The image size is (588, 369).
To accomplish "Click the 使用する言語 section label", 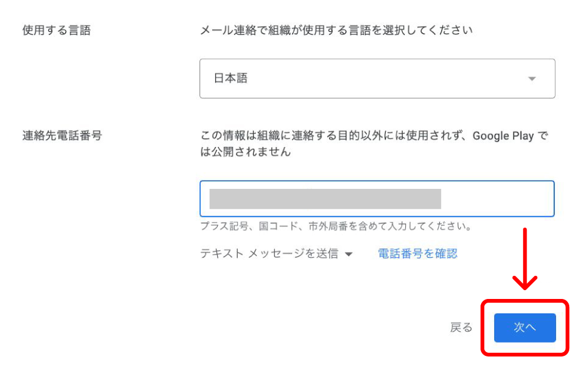I will (x=56, y=30).
